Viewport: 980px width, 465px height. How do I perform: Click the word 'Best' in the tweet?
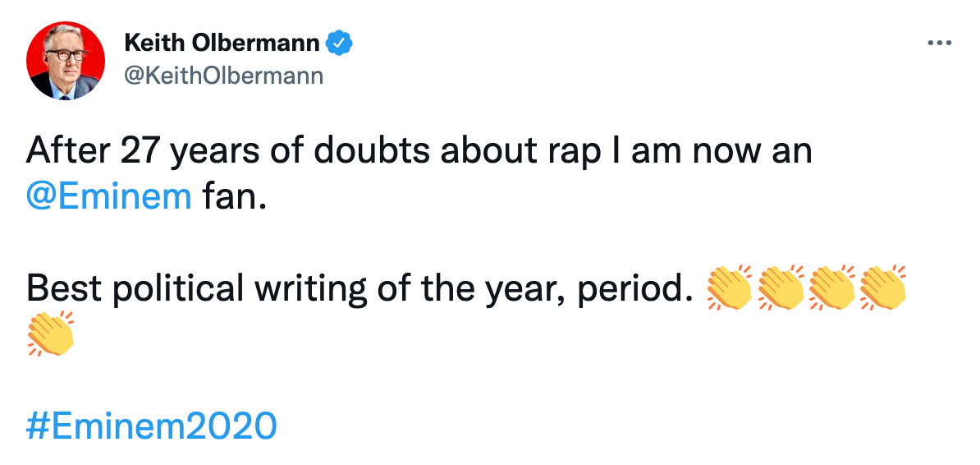(x=66, y=288)
